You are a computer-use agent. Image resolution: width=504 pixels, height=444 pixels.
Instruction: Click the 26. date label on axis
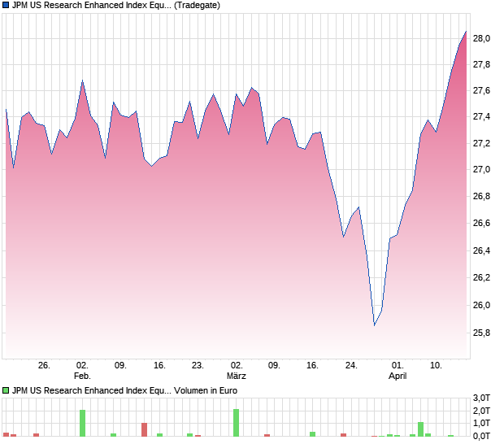click(44, 366)
